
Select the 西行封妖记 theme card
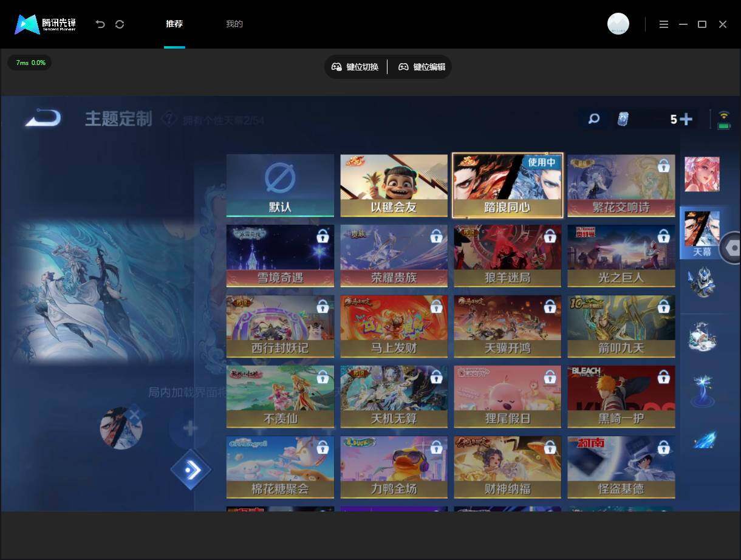(x=280, y=326)
